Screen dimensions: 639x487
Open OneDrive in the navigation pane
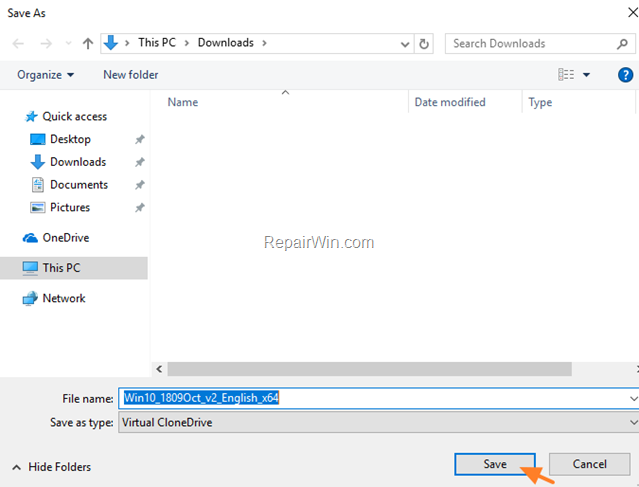tap(66, 238)
